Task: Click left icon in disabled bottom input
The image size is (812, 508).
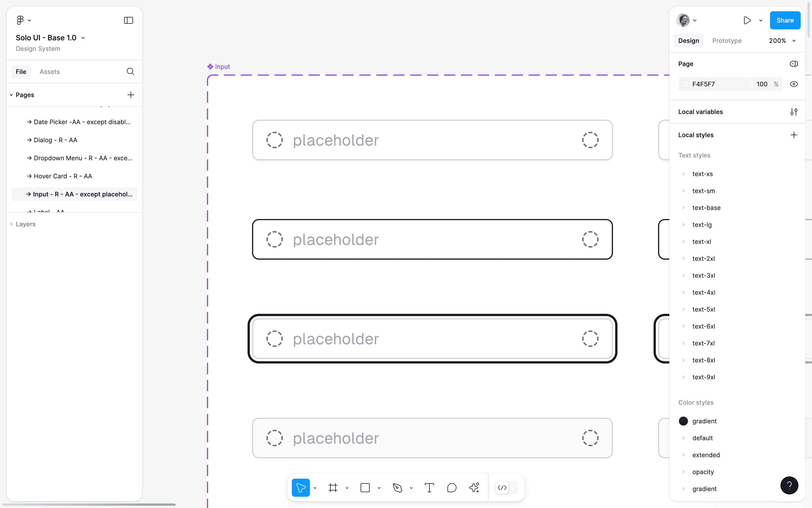Action: pos(274,438)
